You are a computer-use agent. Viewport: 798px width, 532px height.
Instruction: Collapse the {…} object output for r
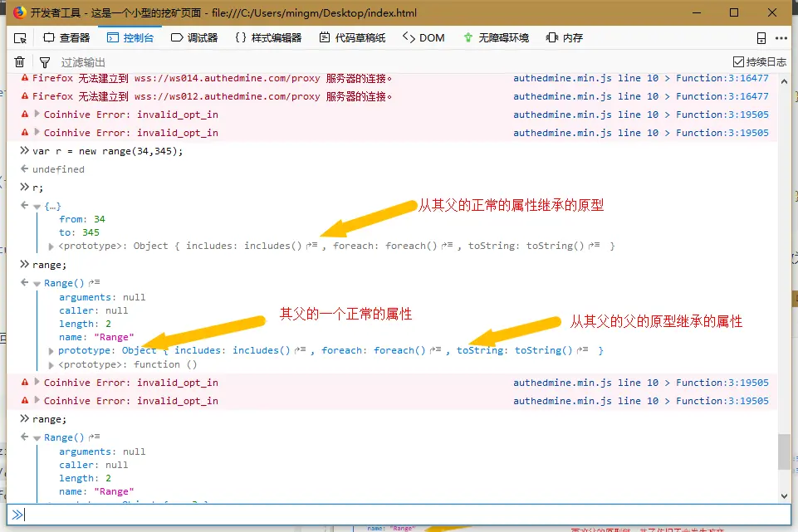37,207
